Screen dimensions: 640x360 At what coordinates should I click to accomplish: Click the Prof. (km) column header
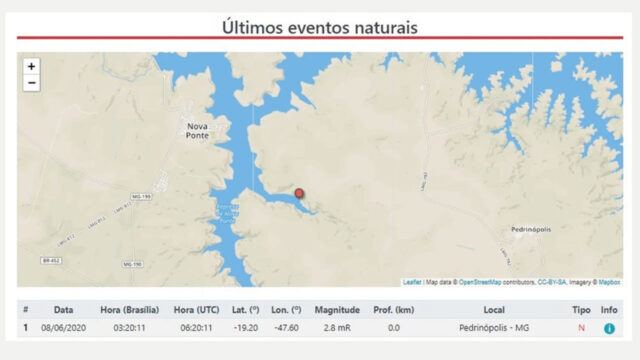click(393, 310)
